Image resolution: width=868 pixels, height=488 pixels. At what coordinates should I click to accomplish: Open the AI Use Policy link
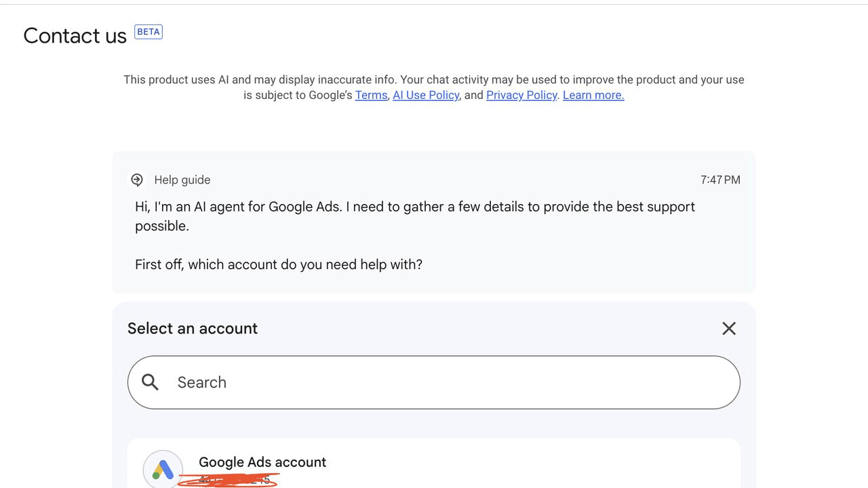426,95
